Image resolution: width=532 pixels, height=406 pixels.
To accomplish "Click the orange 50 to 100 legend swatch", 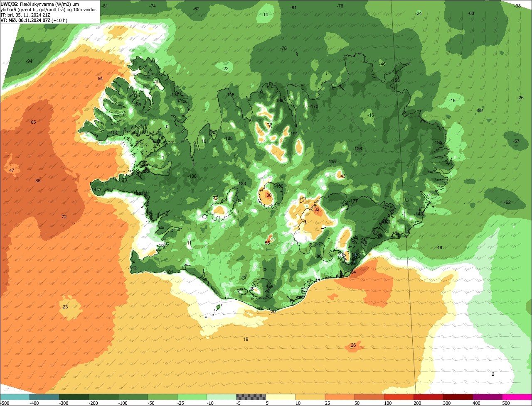I will [x=369, y=397].
